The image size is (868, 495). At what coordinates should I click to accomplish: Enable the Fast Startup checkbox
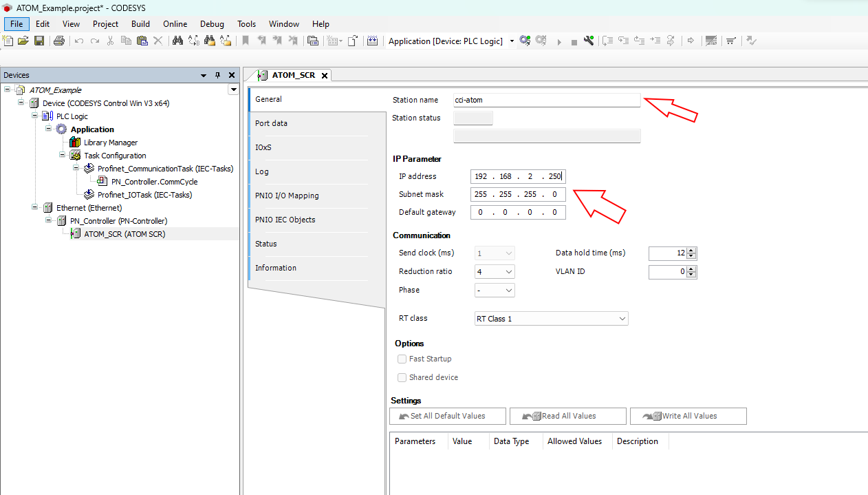402,359
